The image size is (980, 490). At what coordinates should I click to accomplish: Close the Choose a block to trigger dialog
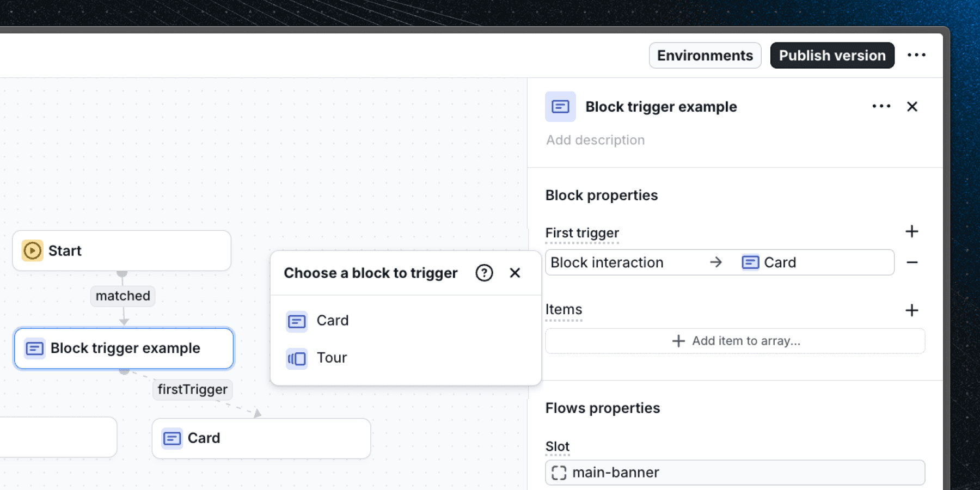click(514, 273)
